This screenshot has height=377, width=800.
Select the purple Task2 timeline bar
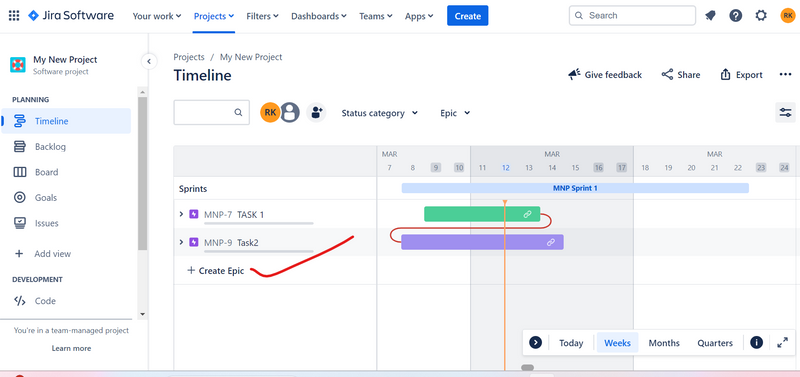(482, 242)
